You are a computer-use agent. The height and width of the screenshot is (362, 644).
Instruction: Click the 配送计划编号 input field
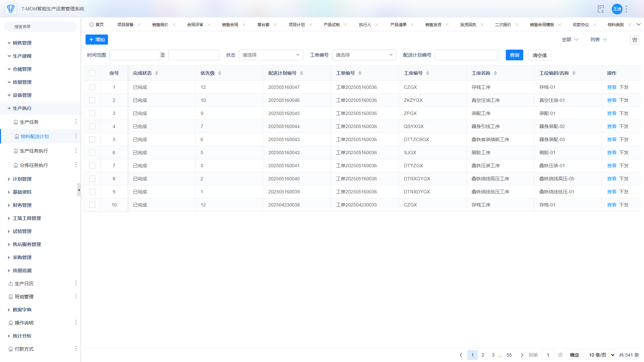coord(467,55)
